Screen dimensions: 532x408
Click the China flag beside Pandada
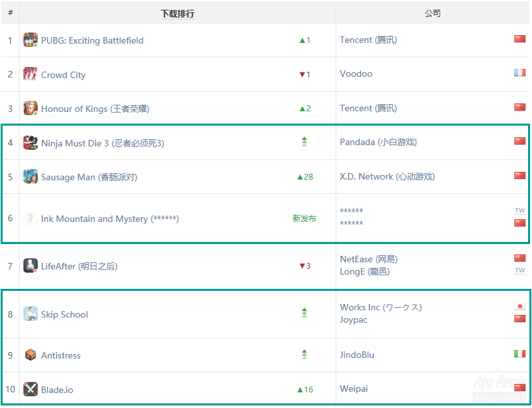(x=520, y=141)
